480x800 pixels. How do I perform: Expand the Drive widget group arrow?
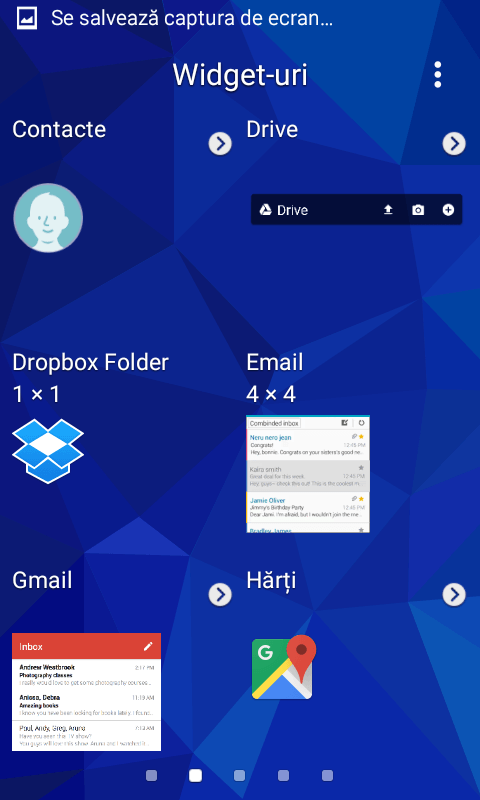[454, 144]
